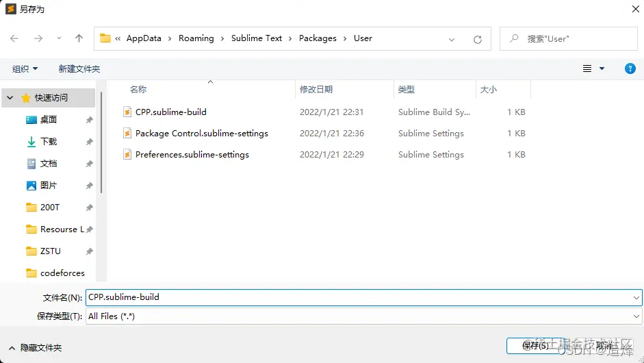
Task: Open the Resourse L folder in sidebar
Action: (62, 229)
